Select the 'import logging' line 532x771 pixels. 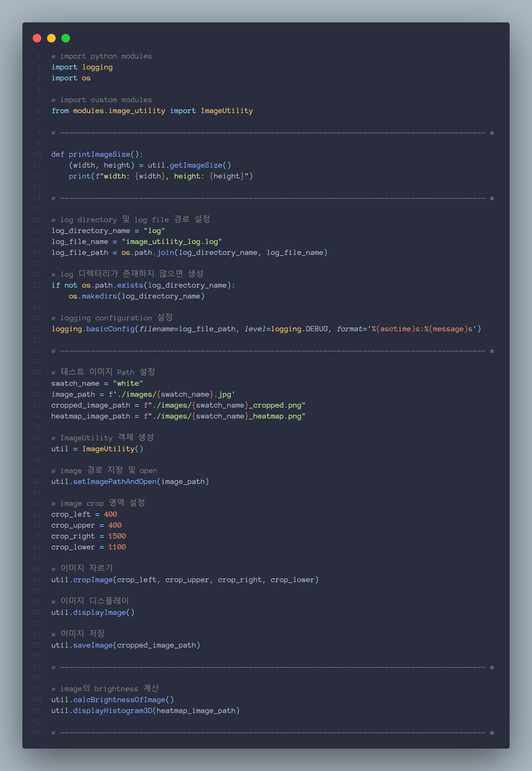point(82,67)
